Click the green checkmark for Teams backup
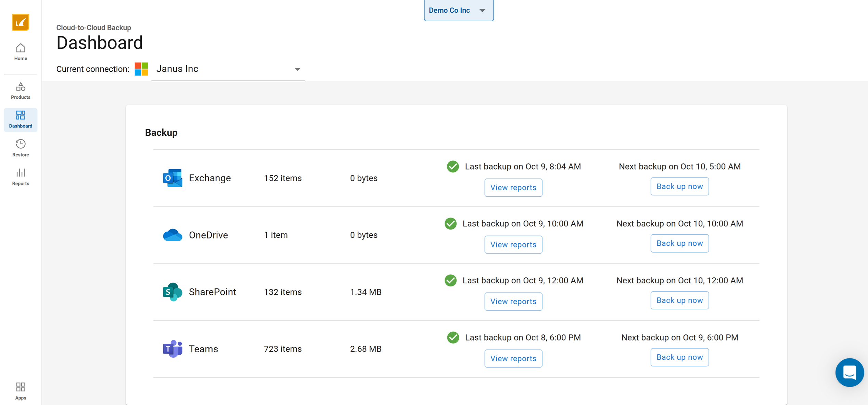Image resolution: width=868 pixels, height=405 pixels. click(x=453, y=337)
